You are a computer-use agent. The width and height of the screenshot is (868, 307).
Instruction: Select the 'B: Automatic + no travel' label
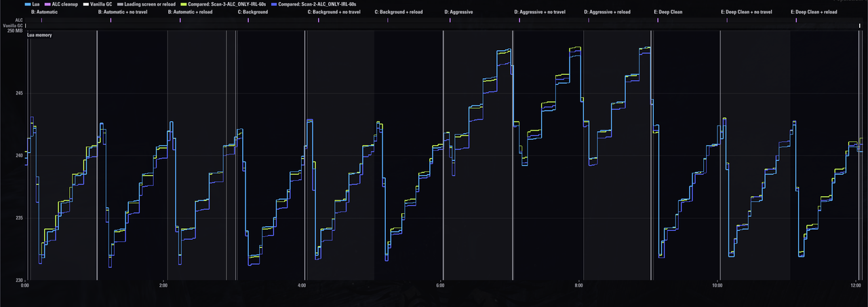[123, 12]
